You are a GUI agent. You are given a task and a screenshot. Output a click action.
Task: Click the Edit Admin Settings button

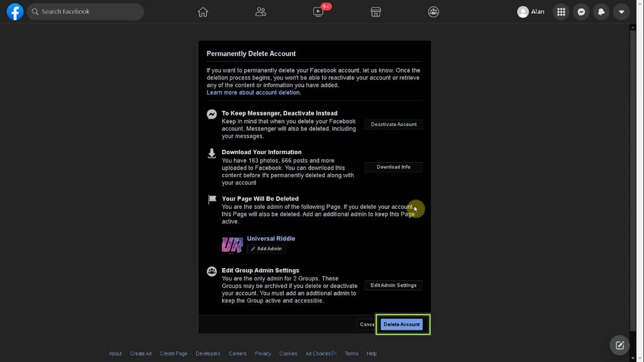pos(393,285)
